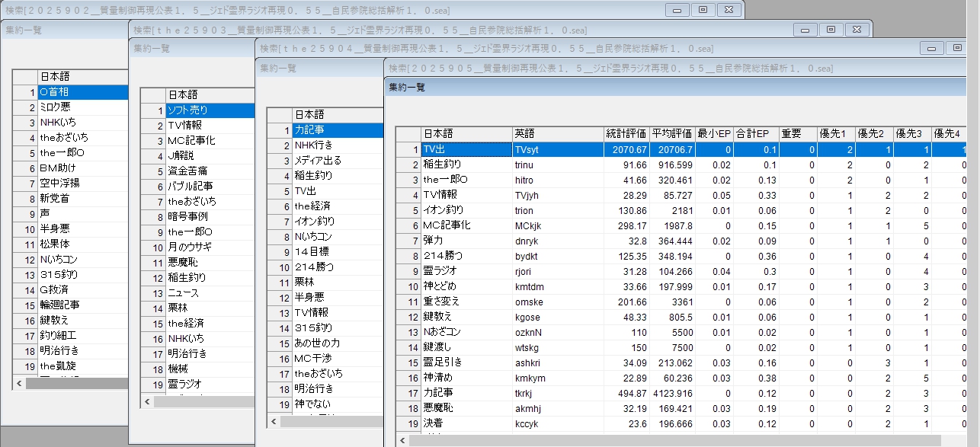Viewport: 980px width, 447px height.
Task: Maximize the backmost 2025902 search window
Action: tap(703, 9)
